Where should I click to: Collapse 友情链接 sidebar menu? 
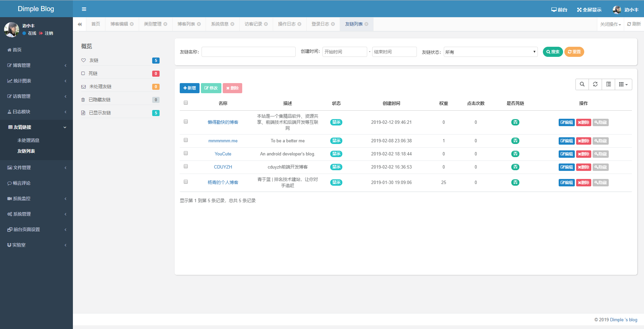tap(36, 127)
